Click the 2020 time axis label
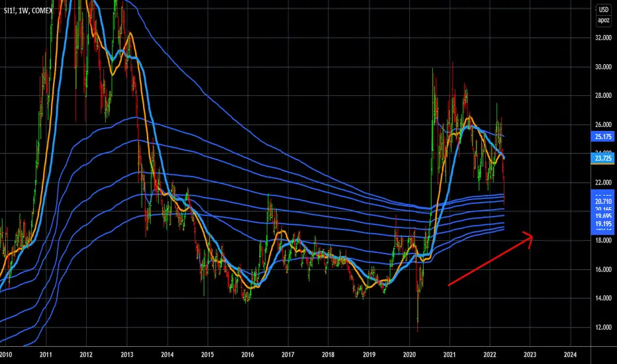Image resolution: width=617 pixels, height=364 pixels. click(x=409, y=355)
